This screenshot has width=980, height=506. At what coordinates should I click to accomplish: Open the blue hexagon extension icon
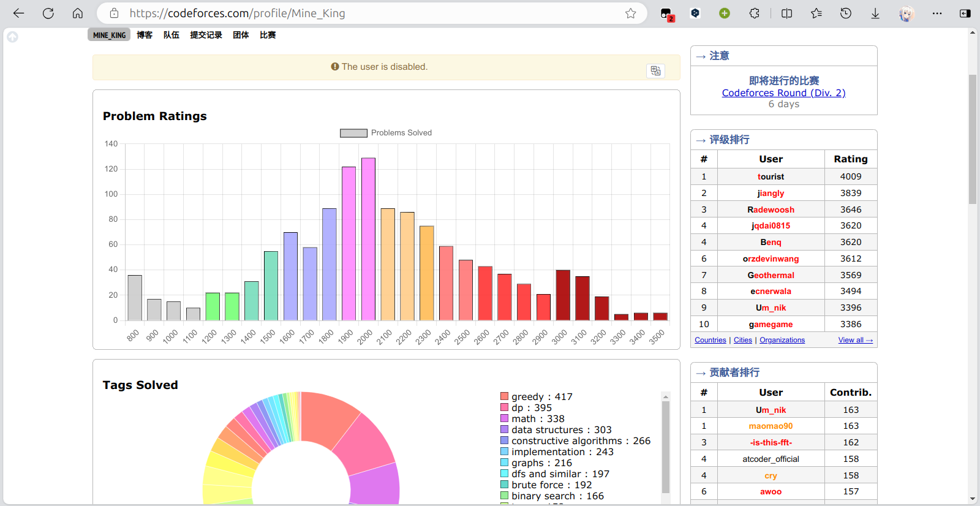695,13
